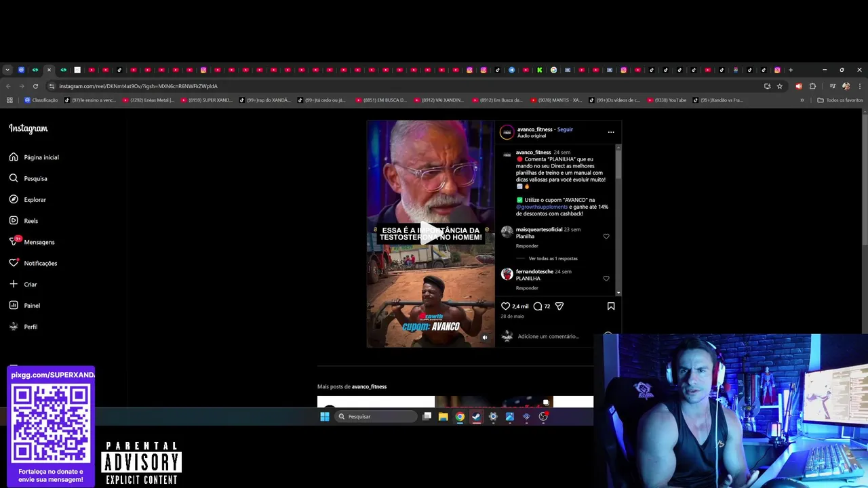Click the comments scrollbar down arrow
Screen dimensions: 868x488
618,293
